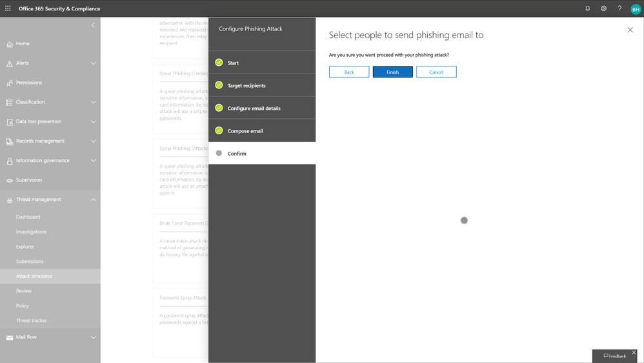Collapse the left navigation pane
The width and height of the screenshot is (644, 363).
click(93, 25)
